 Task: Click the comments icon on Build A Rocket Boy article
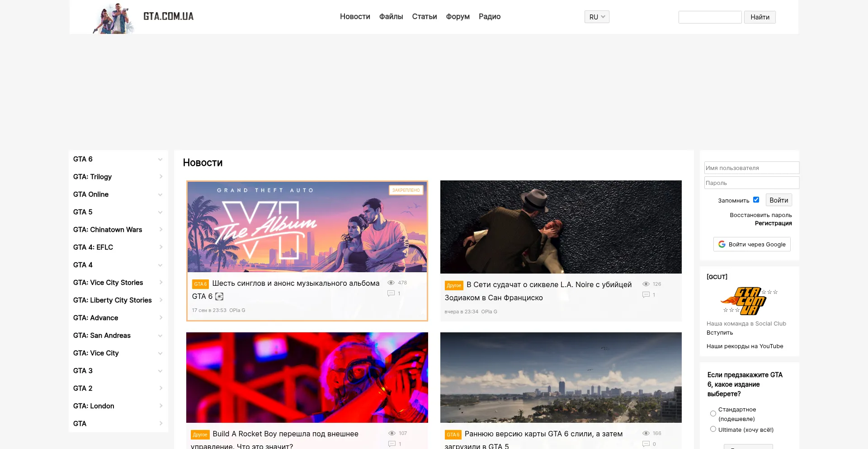tap(392, 444)
